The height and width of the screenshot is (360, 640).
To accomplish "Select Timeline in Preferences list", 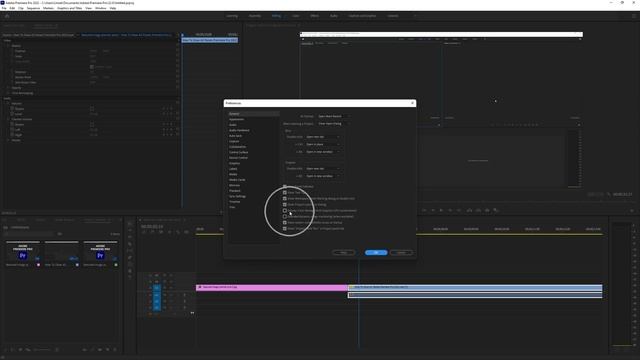I will (x=235, y=202).
